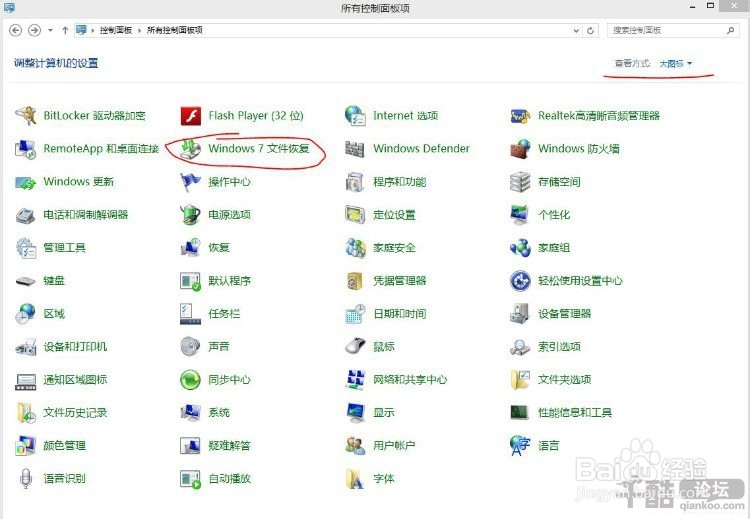Click the RemoteApp 和桌面连接 icon
Screen dimensions: 750x519
coord(26,149)
